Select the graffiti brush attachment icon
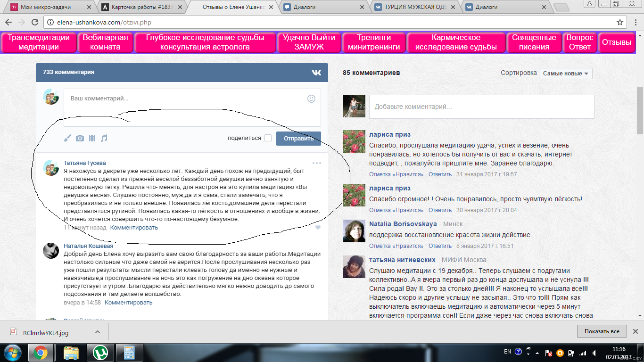The width and height of the screenshot is (644, 362). click(x=67, y=138)
